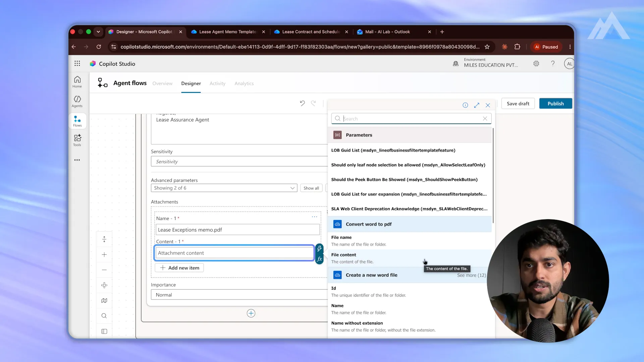The image size is (644, 362).
Task: Open dynamic content info icon
Action: click(x=465, y=105)
